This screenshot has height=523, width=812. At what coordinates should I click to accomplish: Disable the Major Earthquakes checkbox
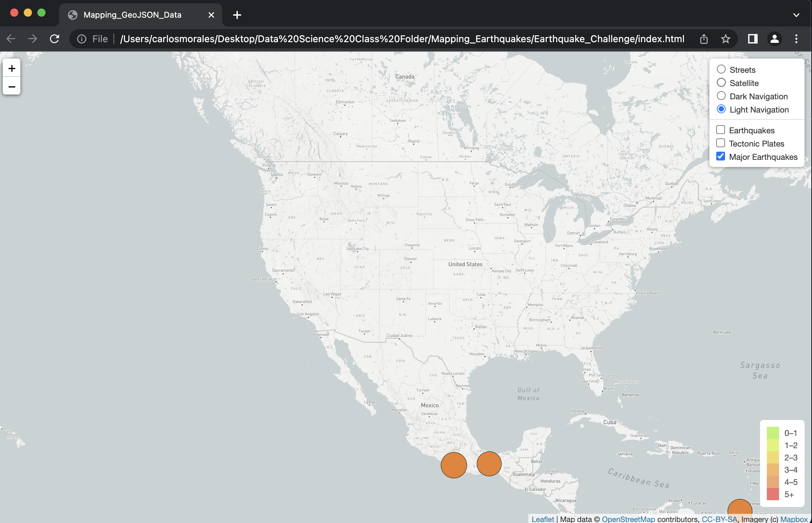[x=721, y=156]
